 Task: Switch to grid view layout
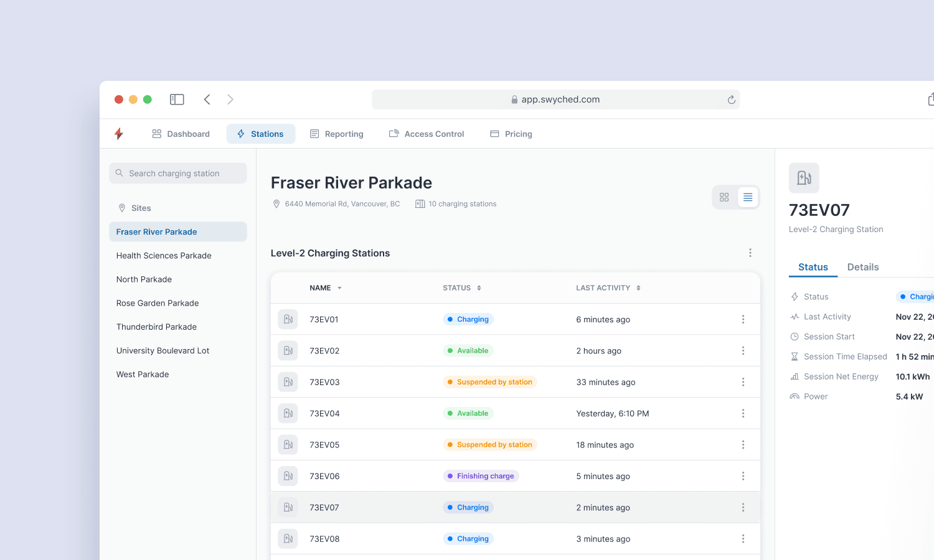pos(724,197)
